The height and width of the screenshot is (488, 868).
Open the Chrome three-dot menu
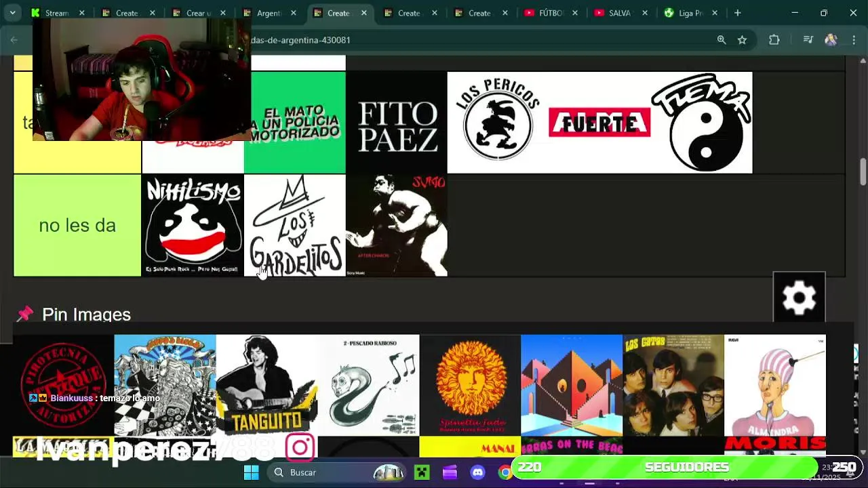853,40
